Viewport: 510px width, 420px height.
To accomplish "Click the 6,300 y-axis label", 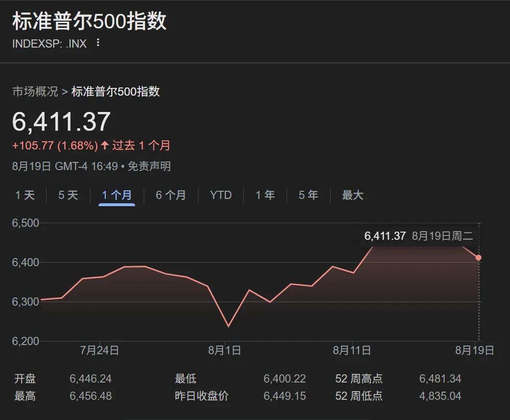I will coord(25,302).
